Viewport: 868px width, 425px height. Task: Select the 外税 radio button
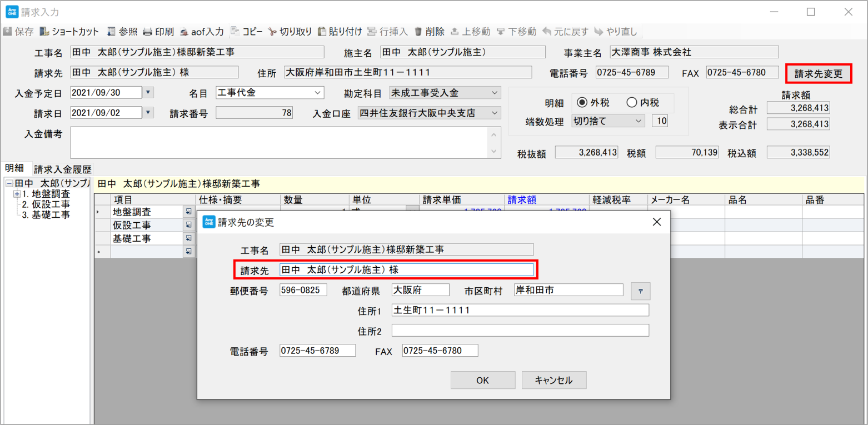tap(582, 102)
